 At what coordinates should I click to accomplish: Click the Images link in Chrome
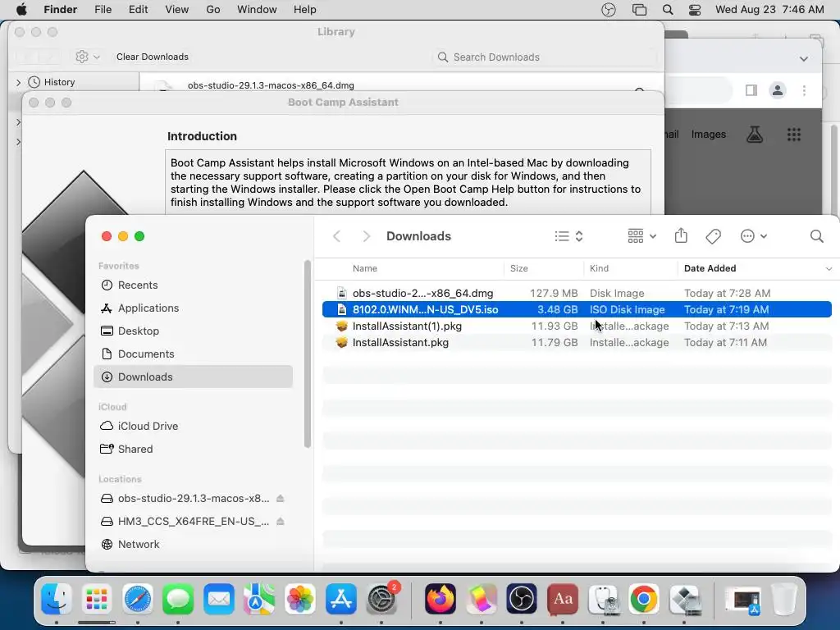pos(708,135)
